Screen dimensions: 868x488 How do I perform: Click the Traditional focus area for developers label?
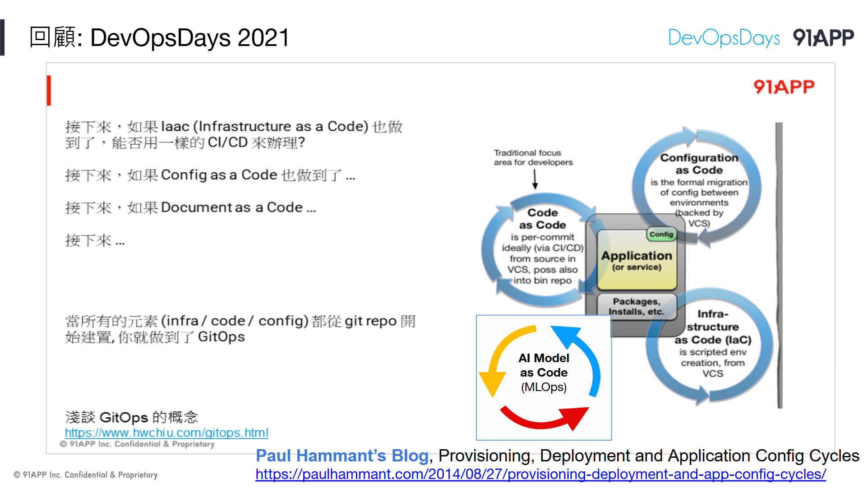532,158
